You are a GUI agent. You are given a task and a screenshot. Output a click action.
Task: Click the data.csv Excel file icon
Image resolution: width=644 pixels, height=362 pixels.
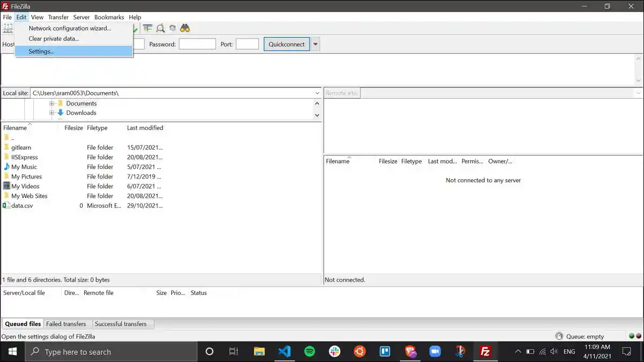click(6, 205)
